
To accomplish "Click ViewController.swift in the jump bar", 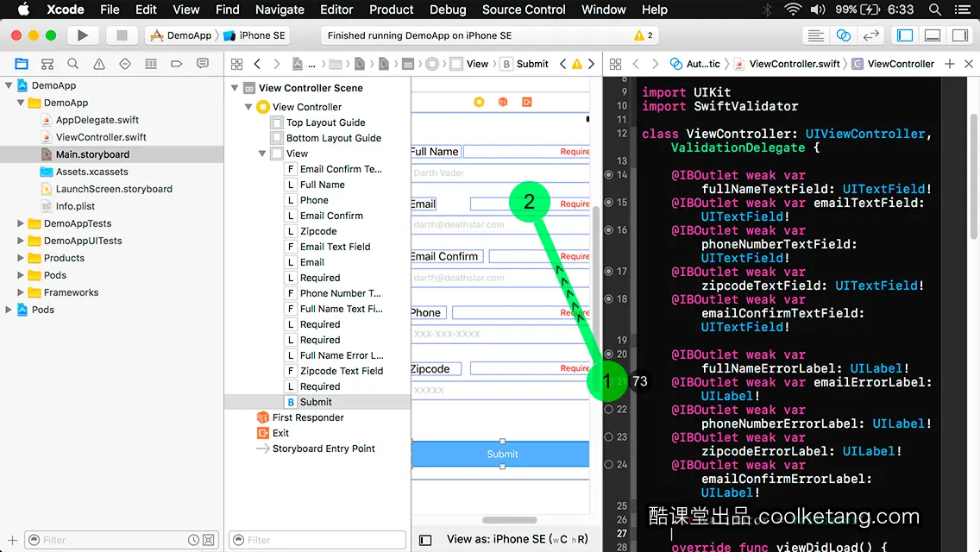I will (x=788, y=64).
